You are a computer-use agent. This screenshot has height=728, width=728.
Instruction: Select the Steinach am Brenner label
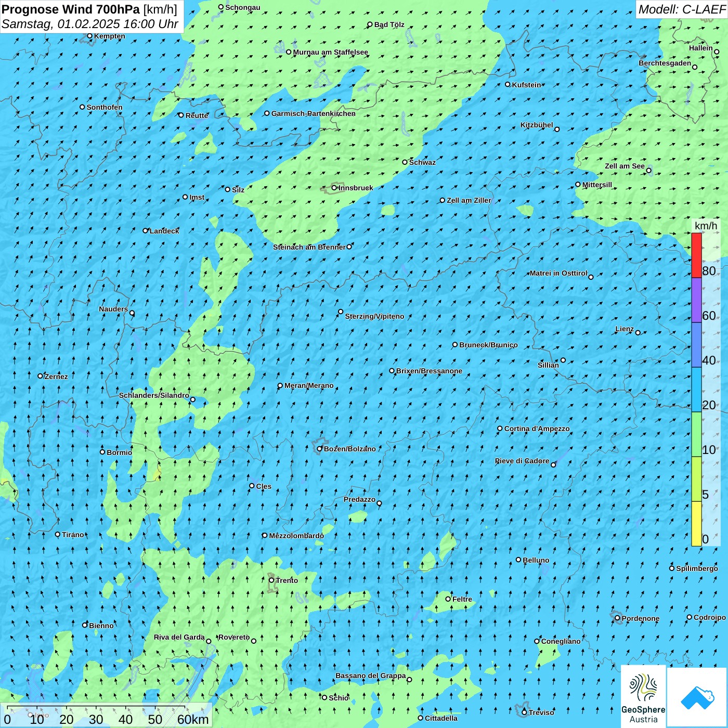309,247
